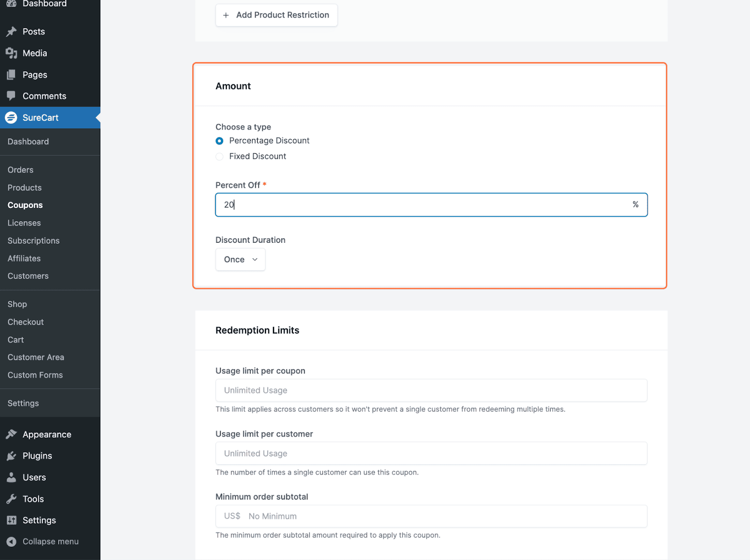Viewport: 750px width, 560px height.
Task: Click the Media icon in sidebar
Action: [11, 53]
